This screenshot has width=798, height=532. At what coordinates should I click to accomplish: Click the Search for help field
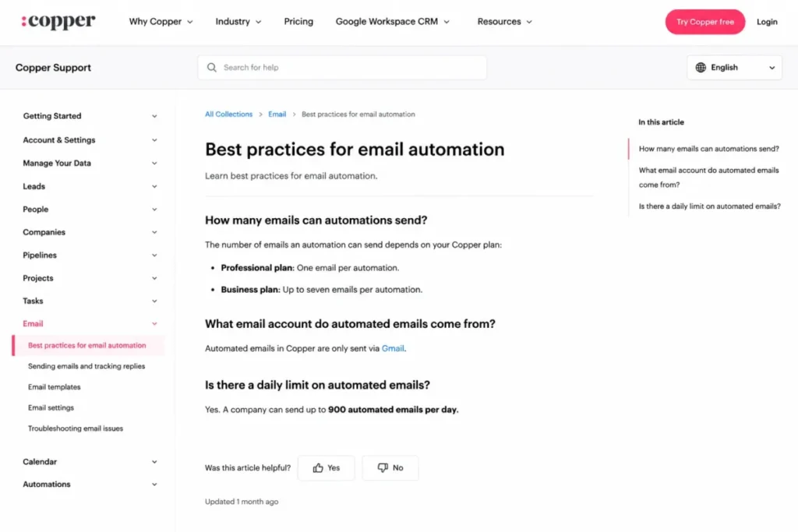point(342,68)
